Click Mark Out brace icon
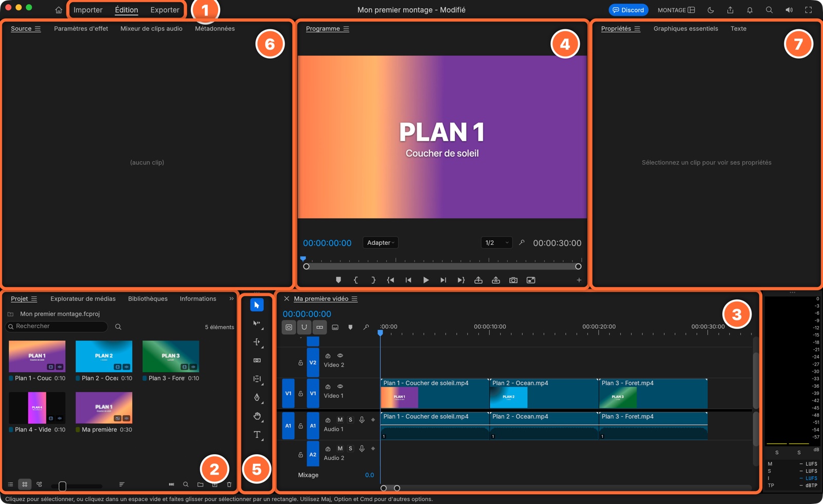Screen dimensions: 823x504 coord(373,280)
